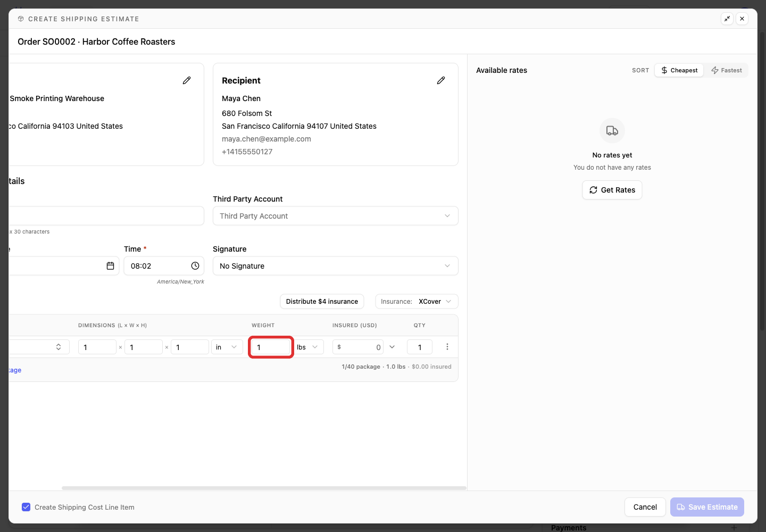Click the Time field showing 08:02
The image size is (766, 532).
tap(164, 266)
